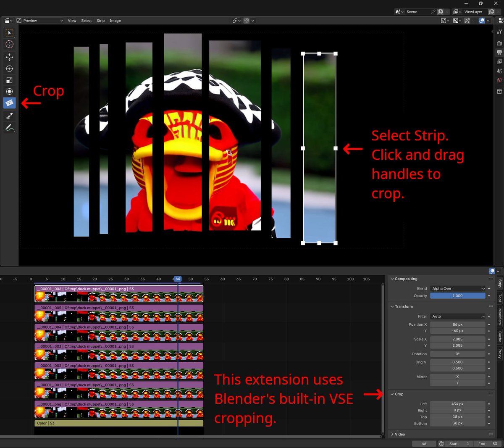Viewport: 504px width, 448px height.
Task: Click the new scene copy icon beside Scene
Action: tap(441, 12)
